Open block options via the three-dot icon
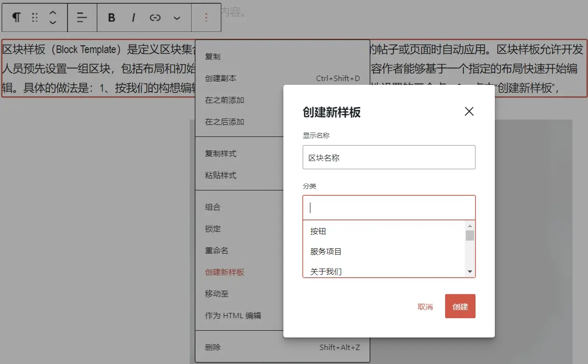The image size is (588, 364). click(x=207, y=17)
